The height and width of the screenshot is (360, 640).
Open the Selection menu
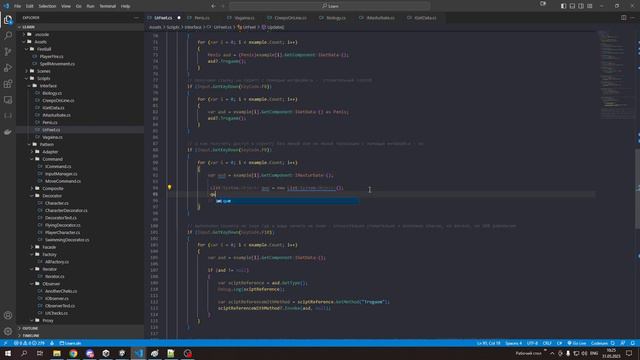point(47,6)
